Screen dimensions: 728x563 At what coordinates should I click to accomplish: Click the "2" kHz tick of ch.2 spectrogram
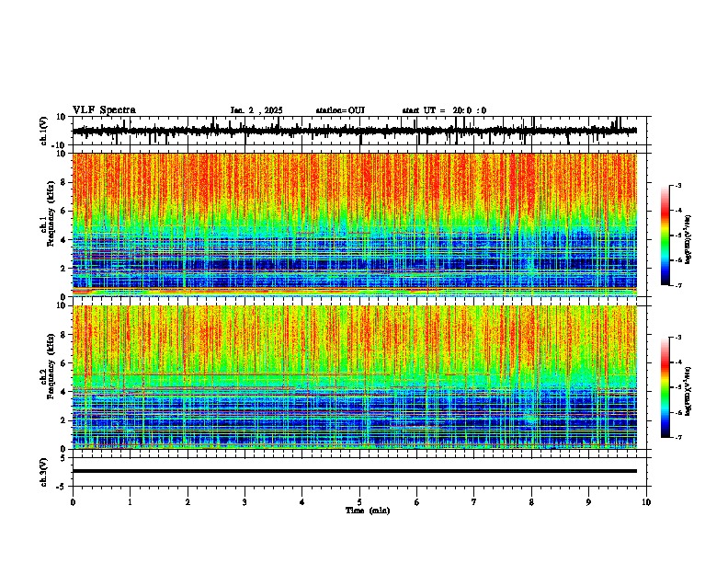click(63, 420)
